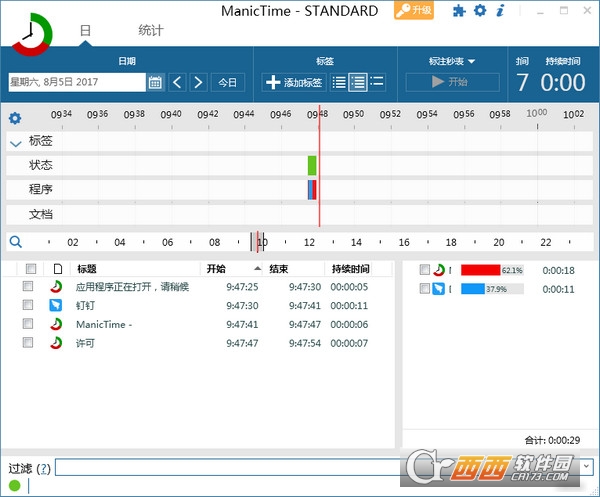
Task: Click the selection marker on day overview timeline
Action: (x=258, y=242)
